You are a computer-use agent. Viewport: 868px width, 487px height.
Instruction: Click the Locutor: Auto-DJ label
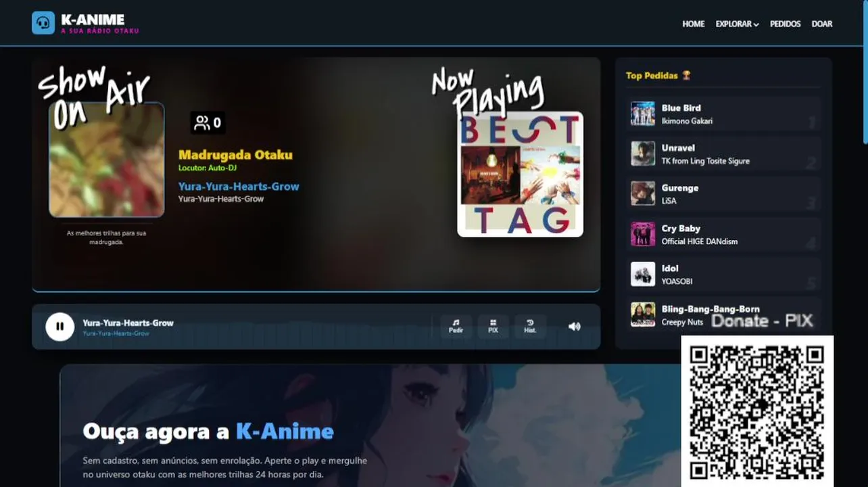pyautogui.click(x=208, y=168)
